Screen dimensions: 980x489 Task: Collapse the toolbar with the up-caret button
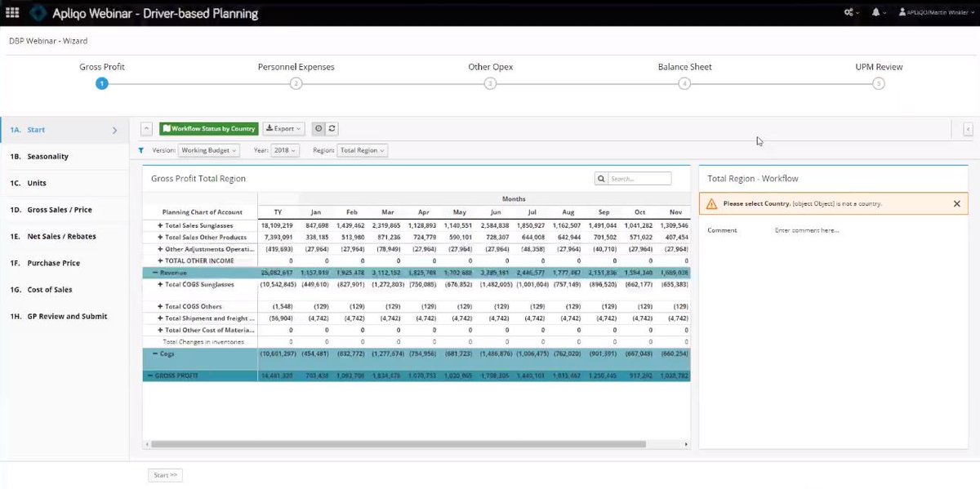(x=146, y=128)
